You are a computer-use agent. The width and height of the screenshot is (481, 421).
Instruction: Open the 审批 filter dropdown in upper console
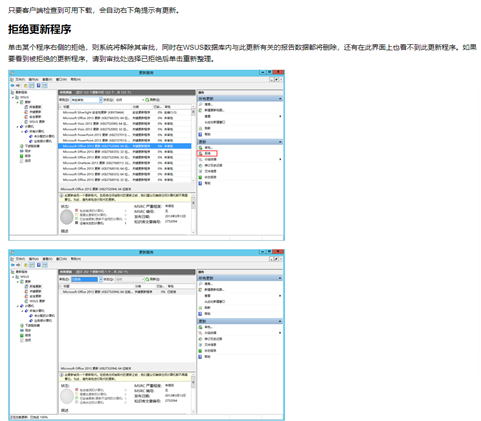[x=101, y=100]
